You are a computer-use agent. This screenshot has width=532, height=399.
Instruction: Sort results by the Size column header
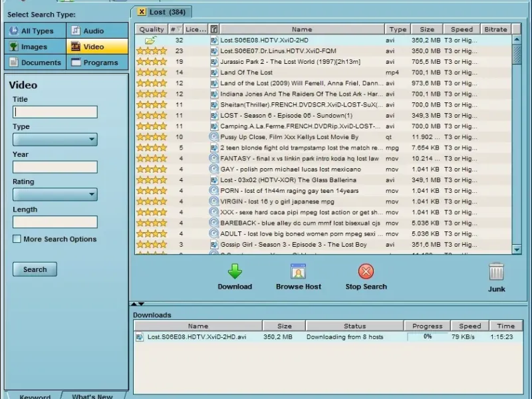pyautogui.click(x=426, y=29)
